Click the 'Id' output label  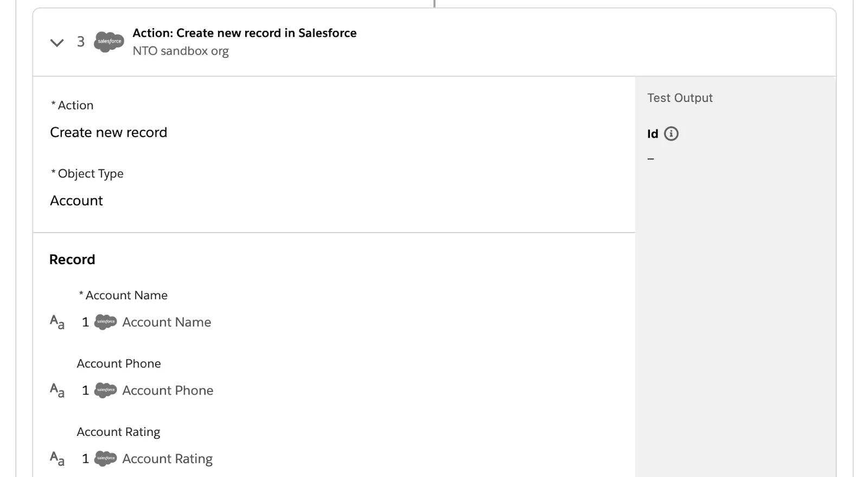[x=653, y=134]
